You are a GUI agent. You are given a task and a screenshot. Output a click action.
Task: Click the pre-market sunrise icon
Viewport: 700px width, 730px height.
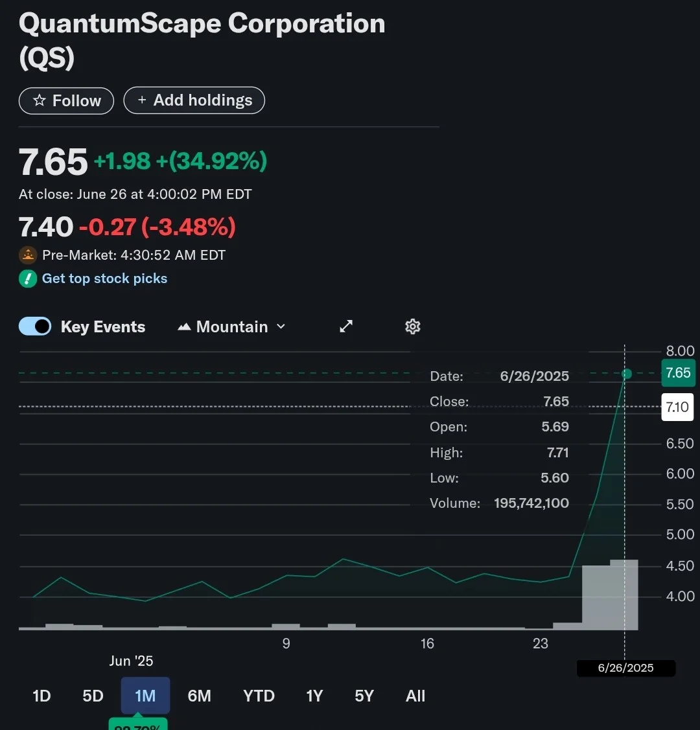(28, 255)
